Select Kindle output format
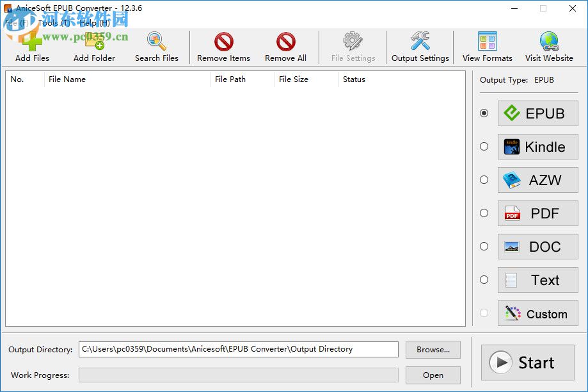 537,147
